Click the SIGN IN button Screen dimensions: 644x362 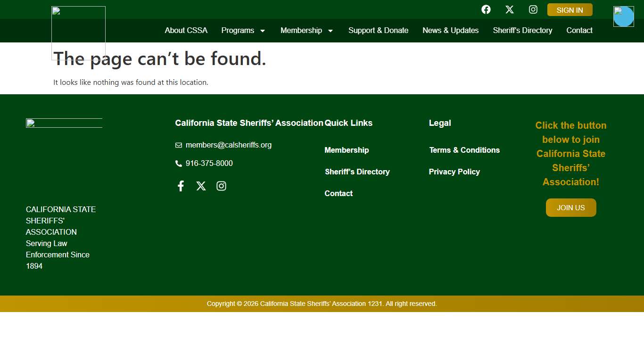click(570, 9)
